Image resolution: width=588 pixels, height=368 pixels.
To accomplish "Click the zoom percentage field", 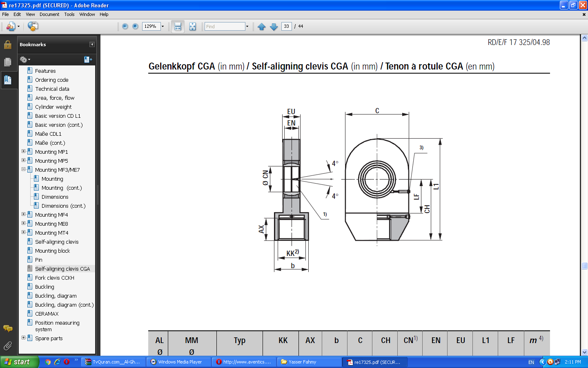I will tap(151, 27).
